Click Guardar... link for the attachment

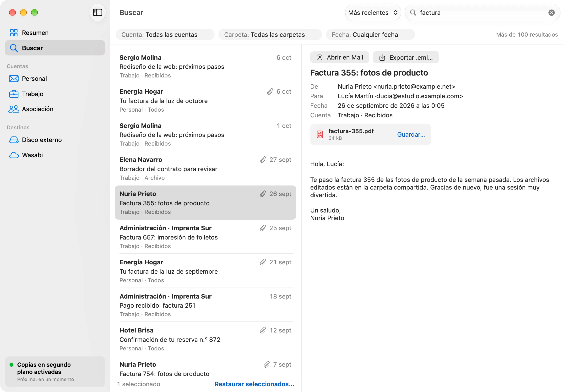click(x=411, y=135)
